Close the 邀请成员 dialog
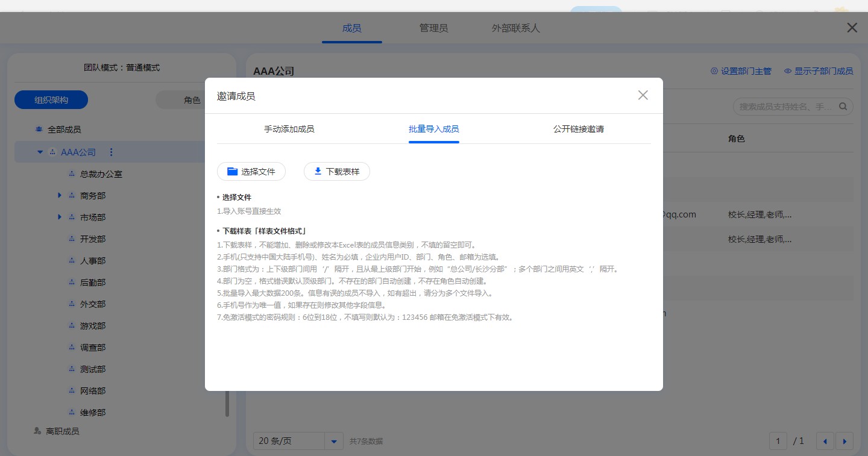The height and width of the screenshot is (456, 868). click(x=643, y=95)
